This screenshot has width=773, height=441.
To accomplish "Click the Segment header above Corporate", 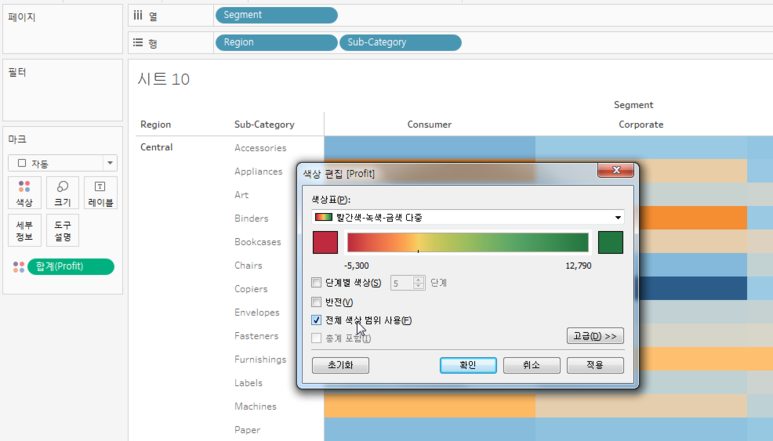I will [x=633, y=105].
